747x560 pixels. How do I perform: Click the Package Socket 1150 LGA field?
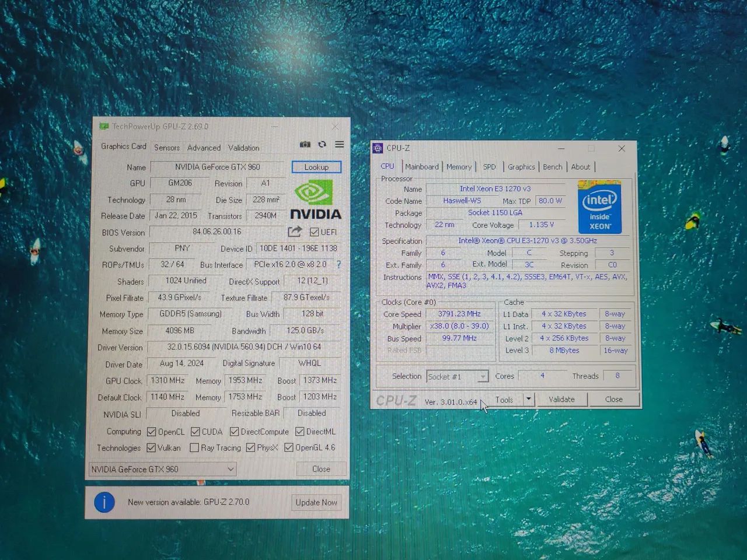pyautogui.click(x=495, y=213)
